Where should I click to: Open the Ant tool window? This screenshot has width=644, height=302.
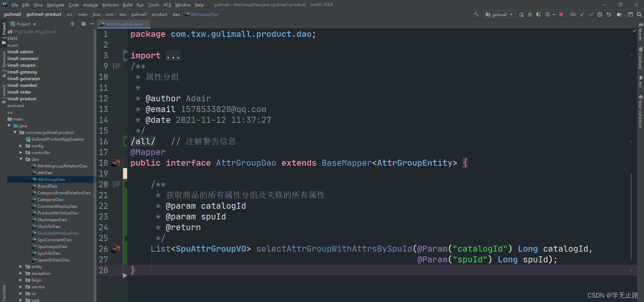pos(640,82)
